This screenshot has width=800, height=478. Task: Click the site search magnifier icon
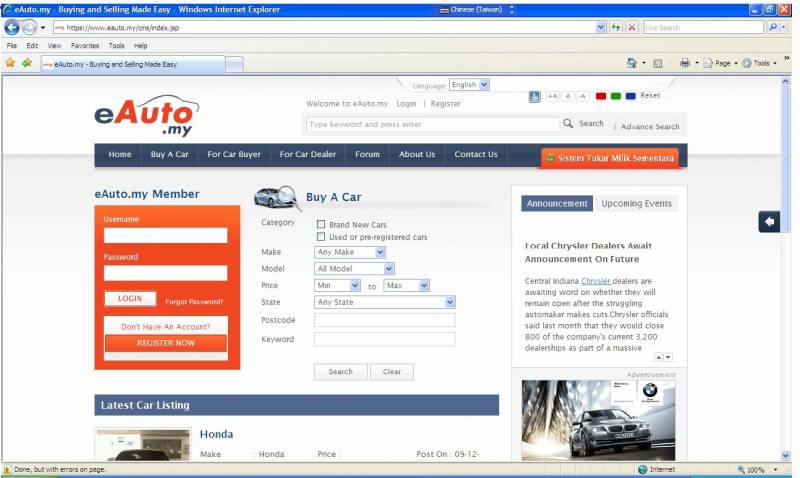(x=568, y=123)
